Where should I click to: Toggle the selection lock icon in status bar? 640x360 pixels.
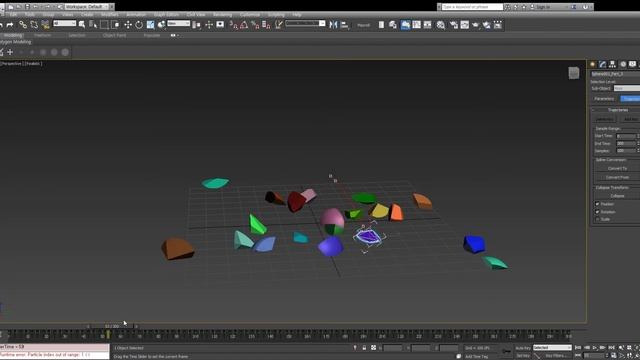click(x=364, y=348)
